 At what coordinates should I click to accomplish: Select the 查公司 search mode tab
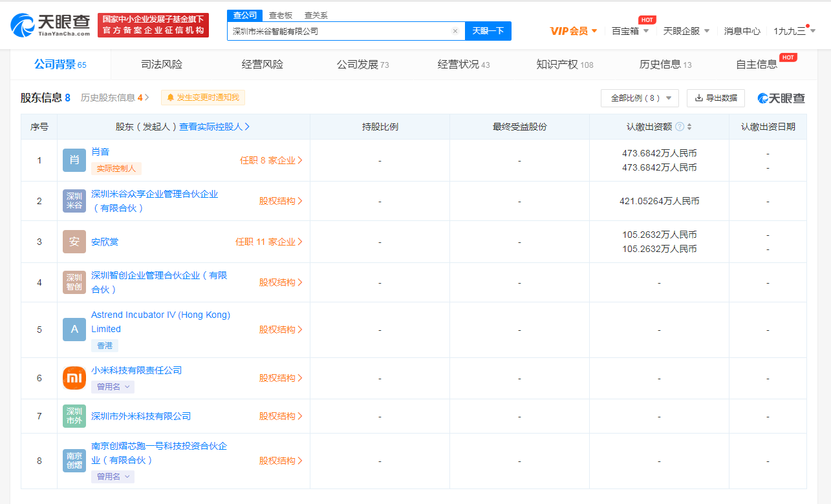pos(245,16)
